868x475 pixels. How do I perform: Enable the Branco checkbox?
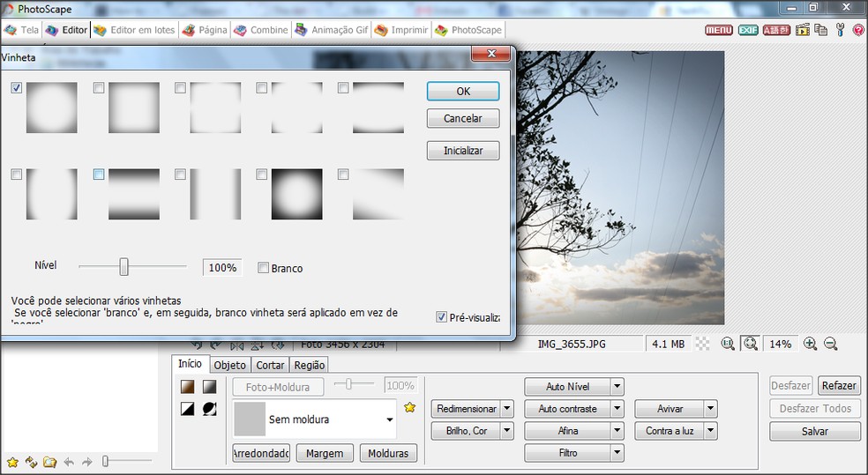point(263,268)
